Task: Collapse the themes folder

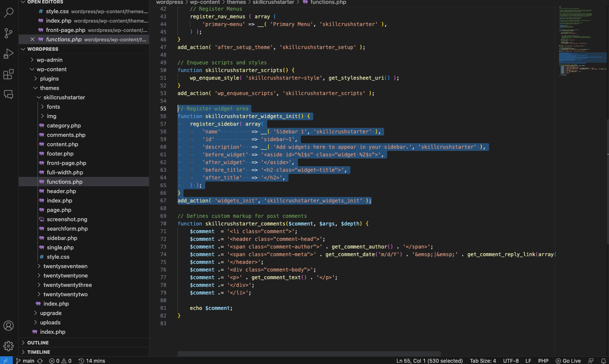Action: 84,88
